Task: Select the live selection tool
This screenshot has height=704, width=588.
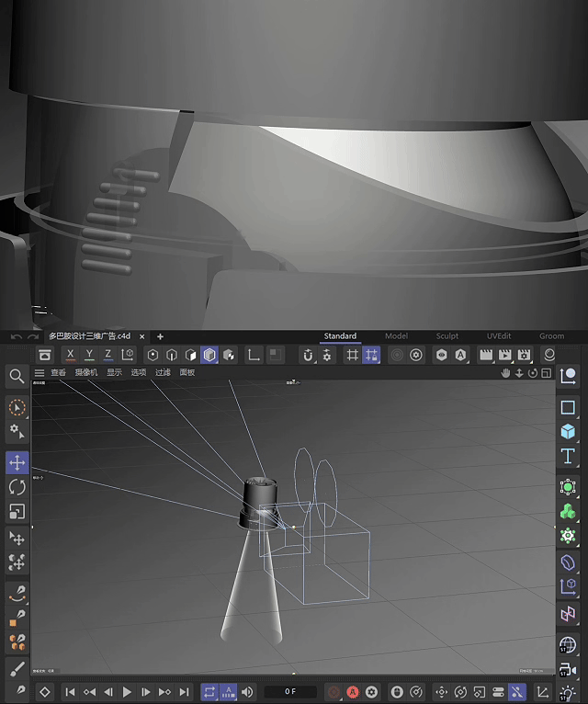Action: point(17,408)
